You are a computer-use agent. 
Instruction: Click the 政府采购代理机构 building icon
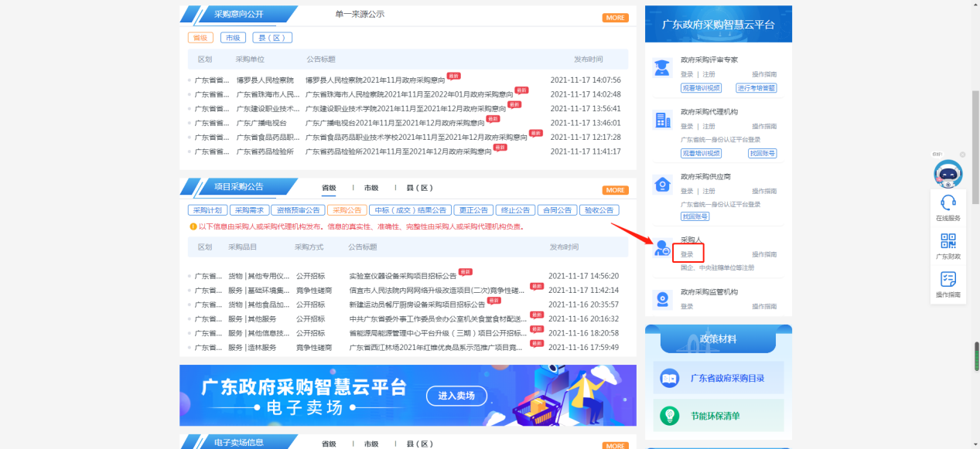coord(663,120)
